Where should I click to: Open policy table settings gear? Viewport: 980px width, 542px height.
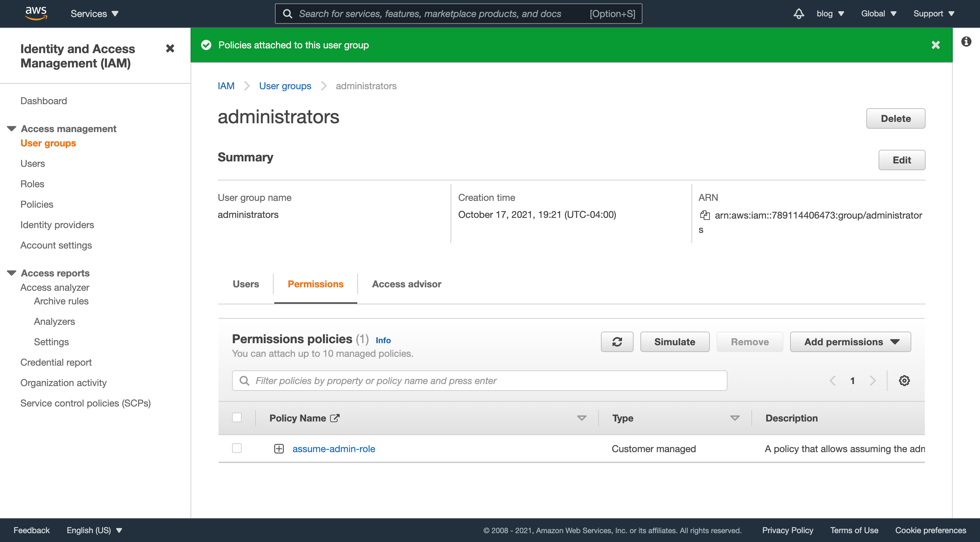904,381
